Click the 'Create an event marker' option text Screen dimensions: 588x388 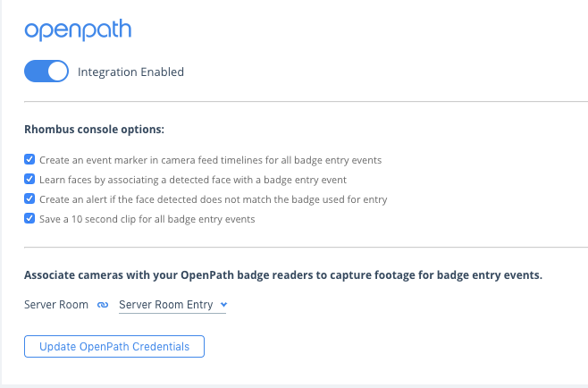tap(210, 160)
